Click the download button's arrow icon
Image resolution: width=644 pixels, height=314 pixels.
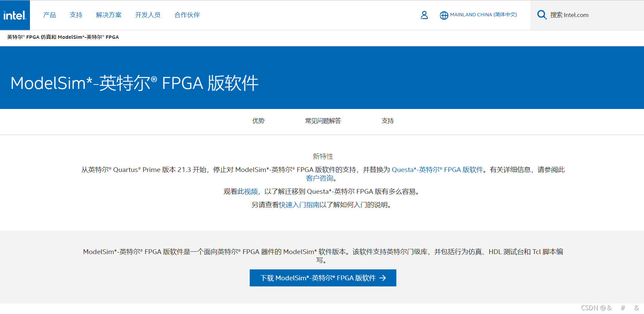point(383,278)
